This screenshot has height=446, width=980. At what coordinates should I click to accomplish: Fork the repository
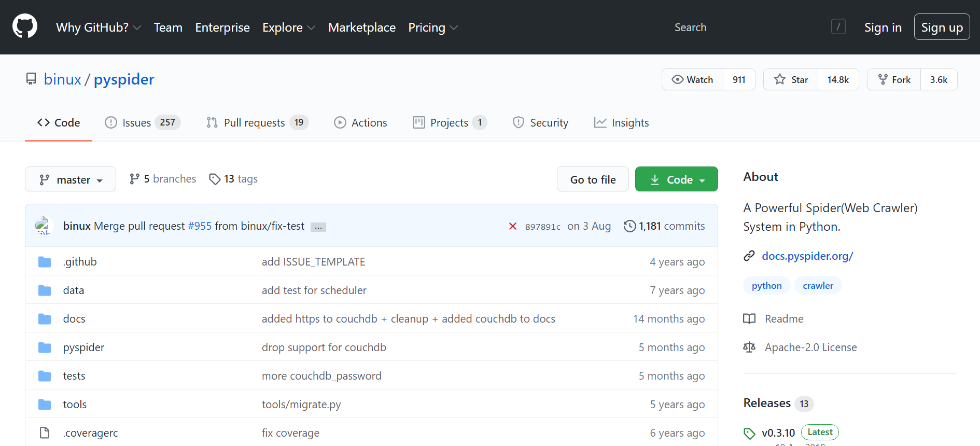coord(894,79)
